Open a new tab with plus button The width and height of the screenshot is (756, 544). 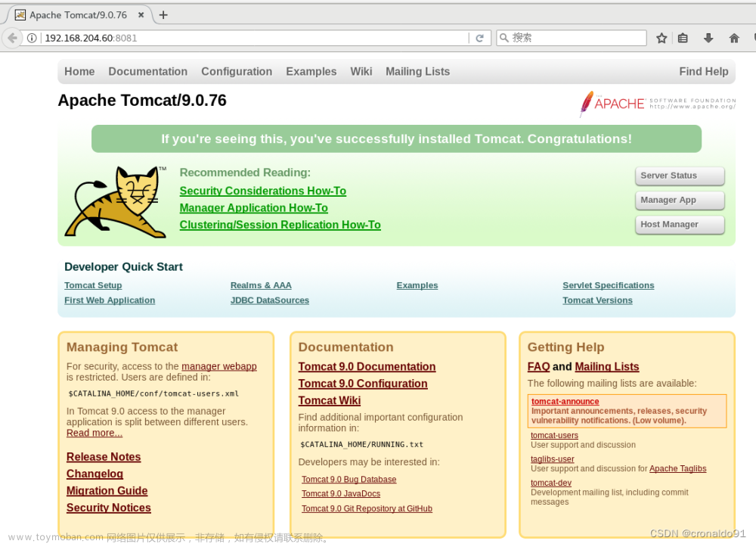click(163, 15)
